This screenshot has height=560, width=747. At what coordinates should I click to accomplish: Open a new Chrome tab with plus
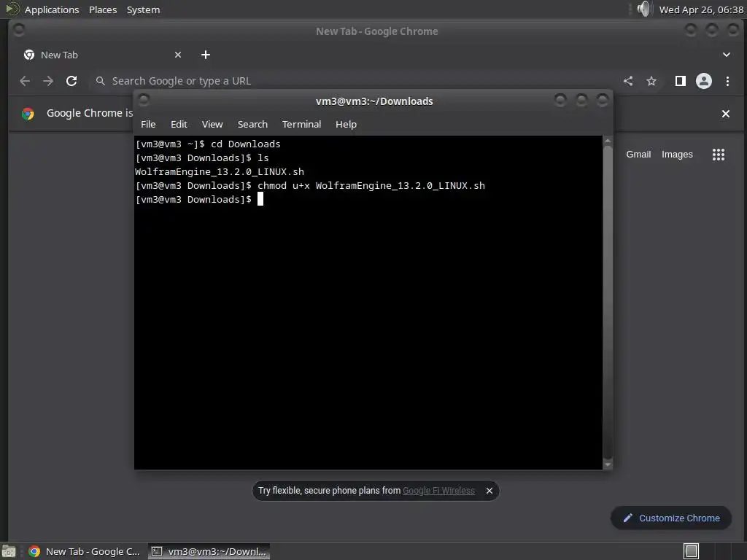[206, 55]
